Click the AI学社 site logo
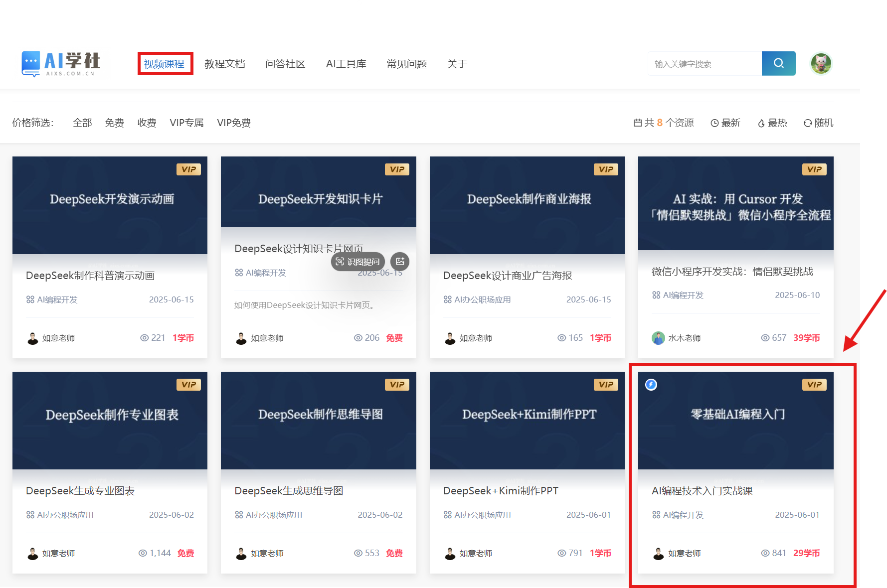The width and height of the screenshot is (887, 588). point(61,64)
